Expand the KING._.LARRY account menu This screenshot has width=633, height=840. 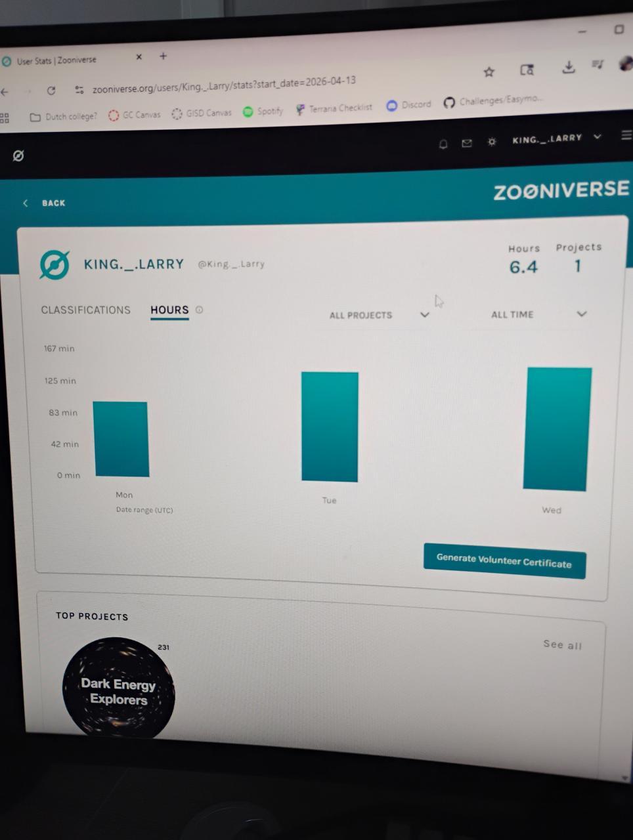(x=557, y=138)
